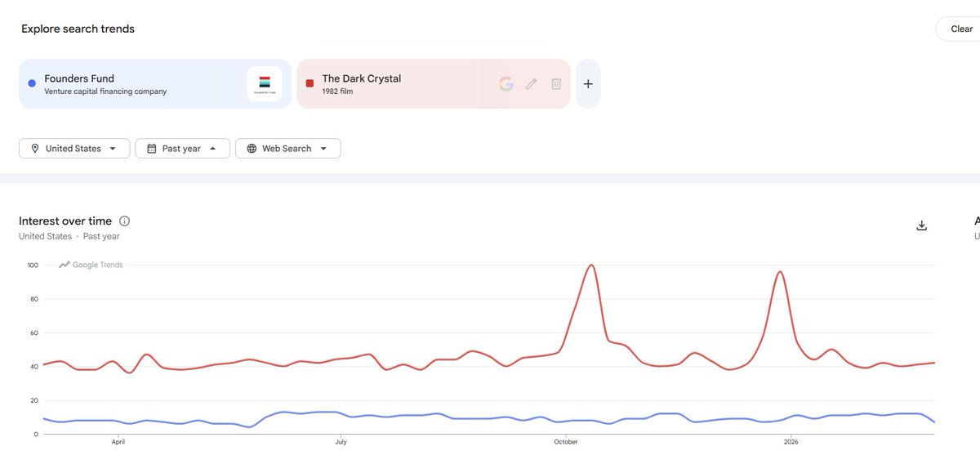The height and width of the screenshot is (464, 980).
Task: Open the Past year time range dropdown
Action: (x=182, y=149)
